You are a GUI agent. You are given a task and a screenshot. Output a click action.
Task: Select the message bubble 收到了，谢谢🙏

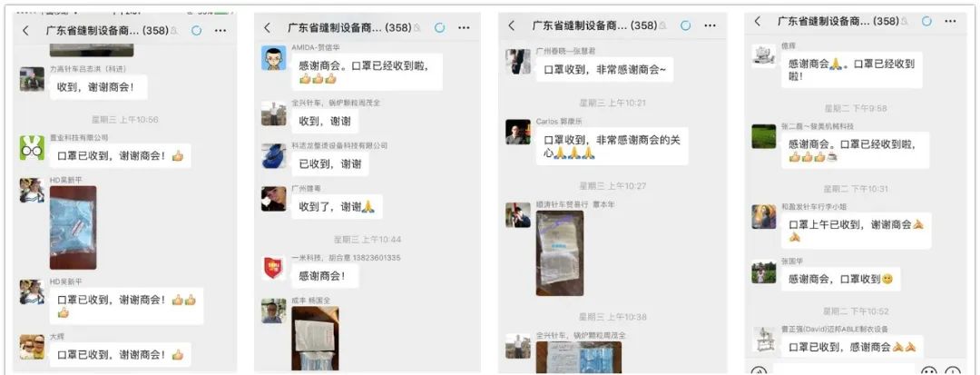point(337,207)
